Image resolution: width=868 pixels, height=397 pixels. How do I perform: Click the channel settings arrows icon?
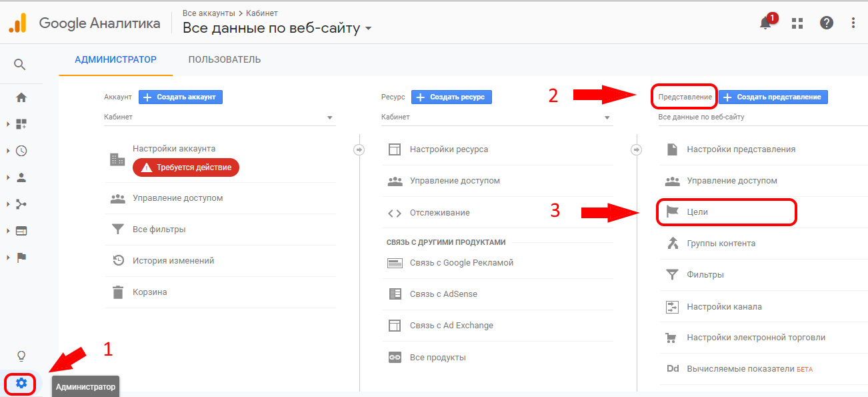click(673, 307)
